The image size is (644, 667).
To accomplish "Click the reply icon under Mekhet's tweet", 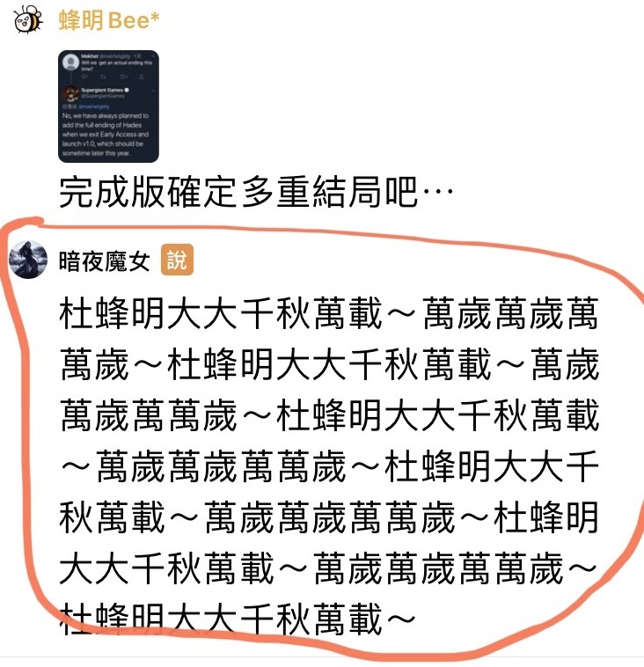I will [84, 77].
